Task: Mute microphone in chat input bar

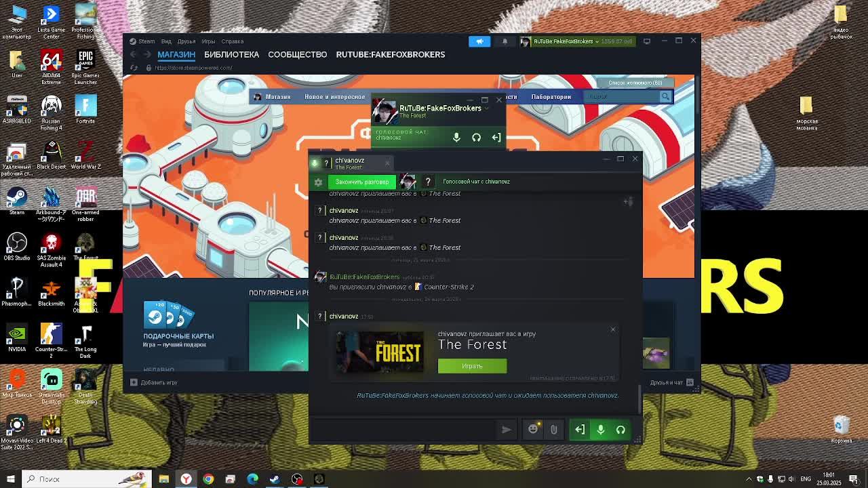Action: point(600,430)
